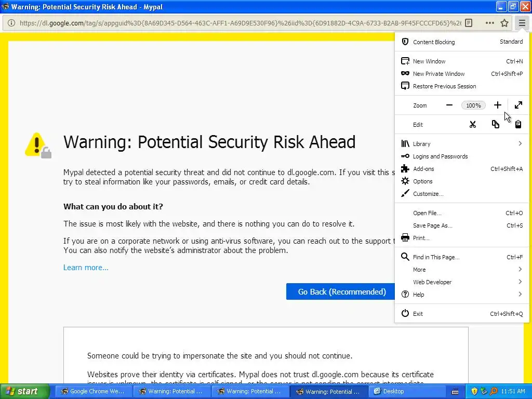This screenshot has height=399, width=532.
Task: Click the Cut scissors icon in Edit row
Action: (x=473, y=125)
